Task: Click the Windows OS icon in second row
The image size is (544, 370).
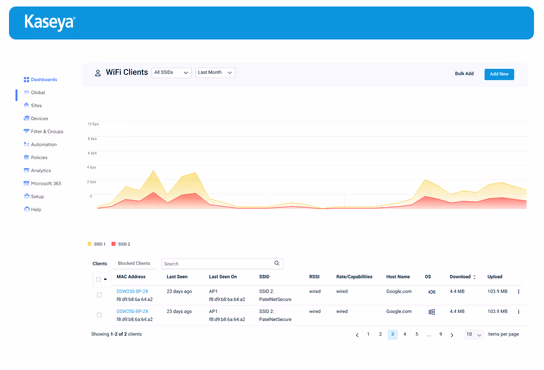Action: coord(432,312)
